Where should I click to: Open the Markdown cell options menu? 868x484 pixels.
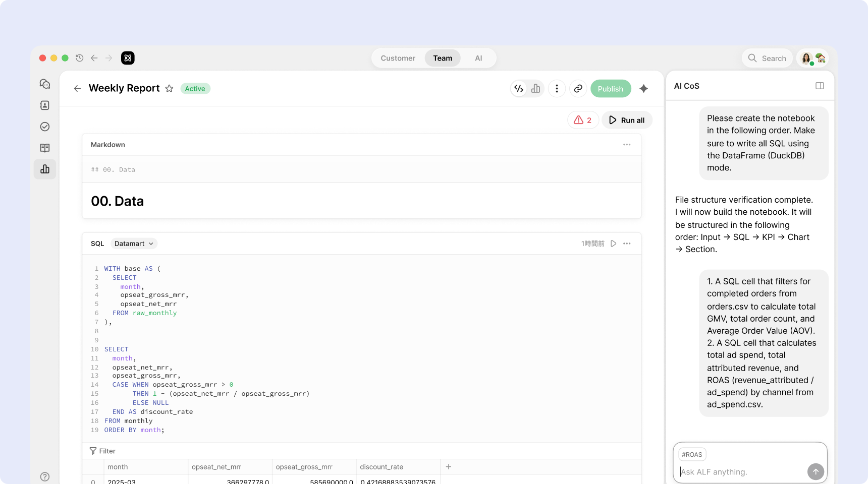627,145
